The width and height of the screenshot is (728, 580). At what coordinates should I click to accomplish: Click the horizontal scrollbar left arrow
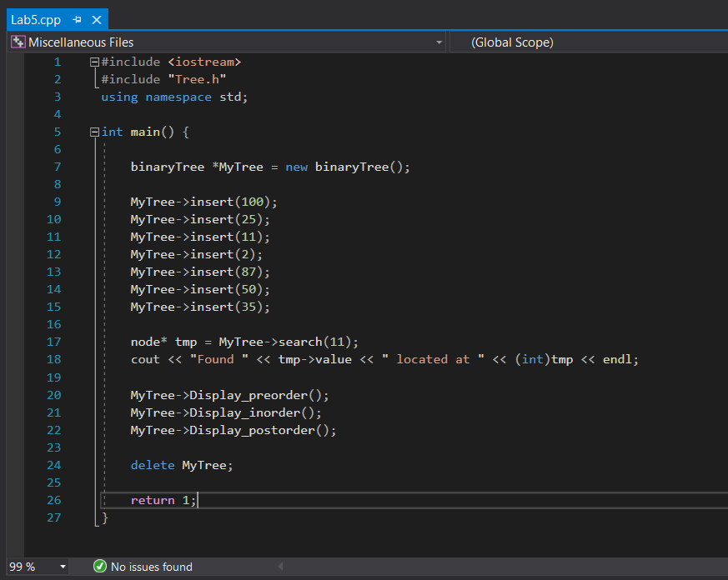pyautogui.click(x=280, y=566)
